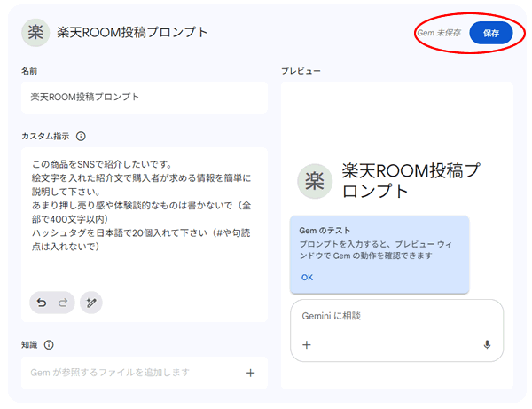
Task: Click the 名前 label
Action: [29, 71]
